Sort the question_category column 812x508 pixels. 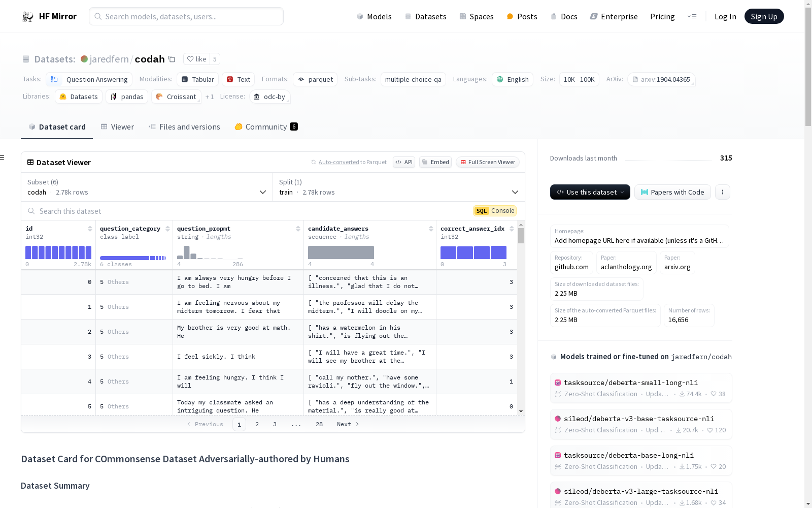point(167,229)
